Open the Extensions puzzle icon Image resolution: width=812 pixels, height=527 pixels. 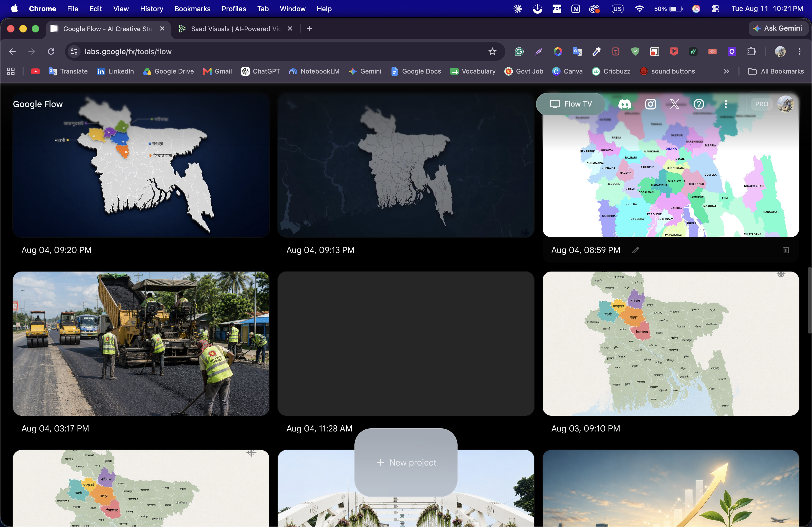pos(751,52)
